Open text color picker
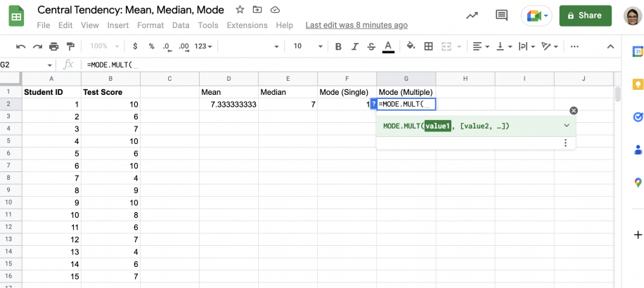Viewport: 644px width, 288px height. (x=388, y=46)
